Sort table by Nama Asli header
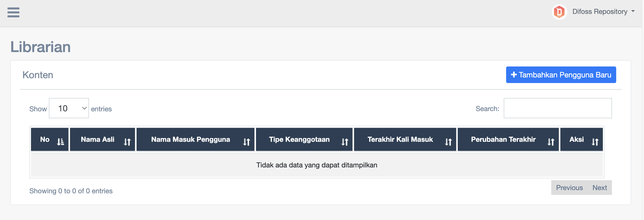The height and width of the screenshot is (220, 644). (x=98, y=139)
